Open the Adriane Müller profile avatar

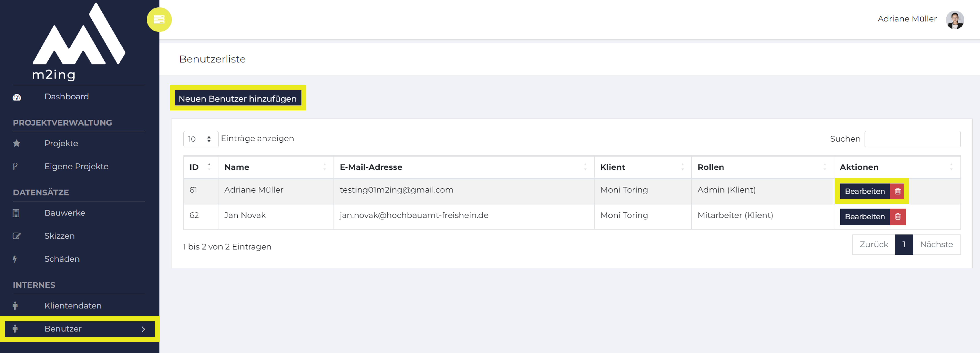tap(955, 19)
